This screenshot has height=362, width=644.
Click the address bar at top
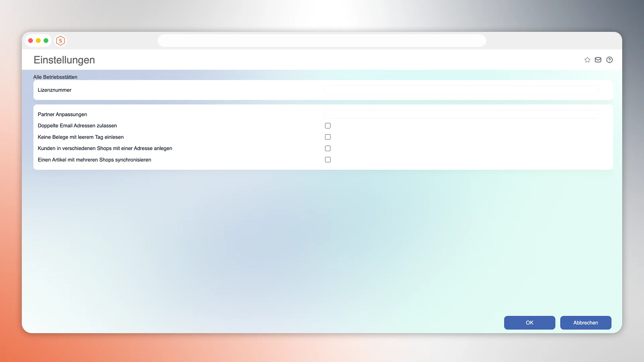pos(322,41)
